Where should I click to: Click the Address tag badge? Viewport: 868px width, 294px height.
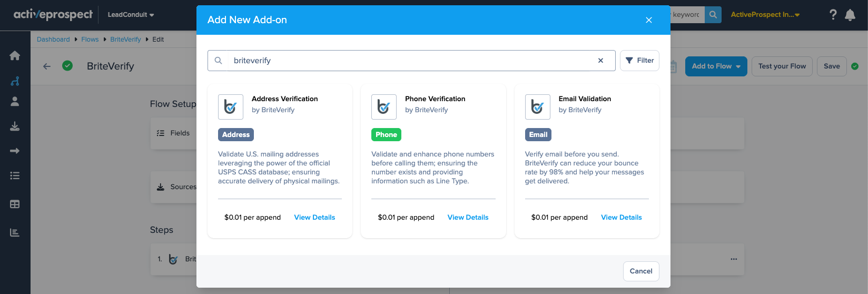point(236,135)
